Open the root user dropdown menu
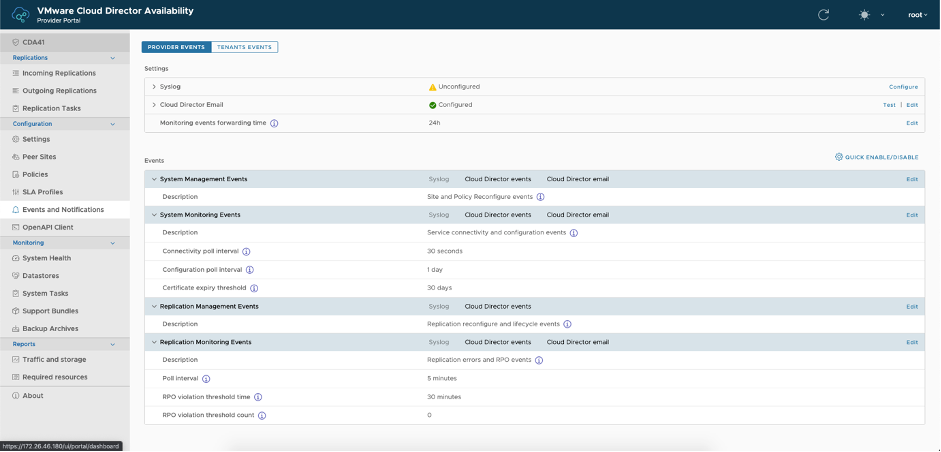941x452 pixels. [x=918, y=15]
